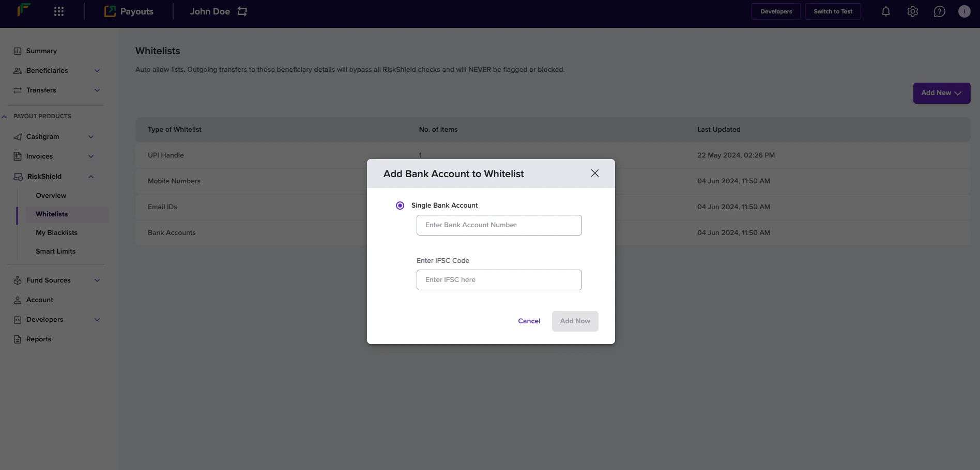
Task: Click the Developers button in header
Action: [x=776, y=11]
